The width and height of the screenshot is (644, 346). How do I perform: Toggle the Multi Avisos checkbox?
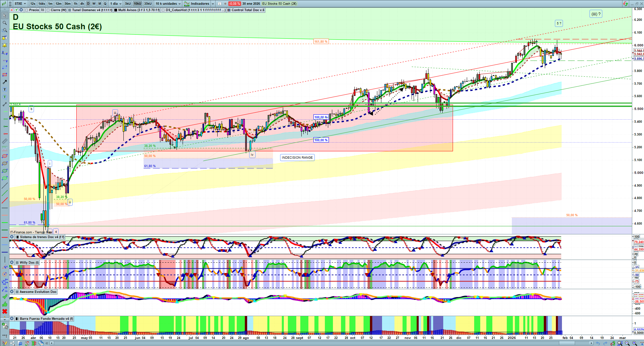pos(116,10)
